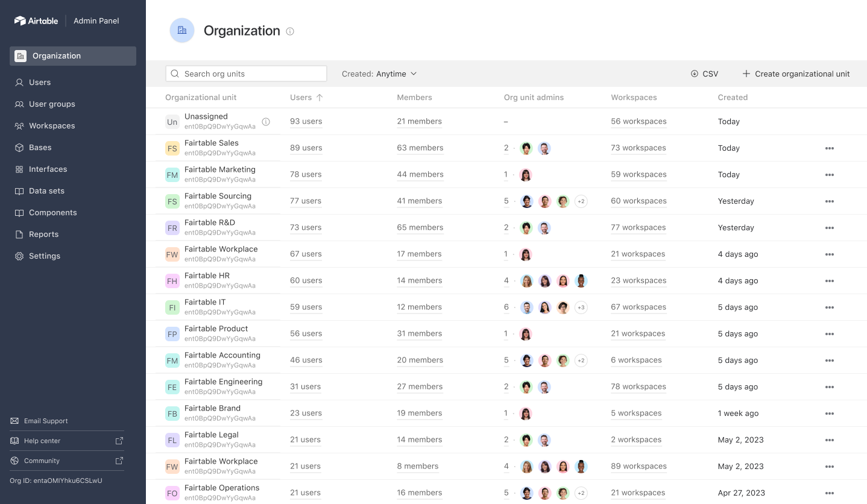
Task: Select the Reports sidebar icon
Action: coord(20,234)
